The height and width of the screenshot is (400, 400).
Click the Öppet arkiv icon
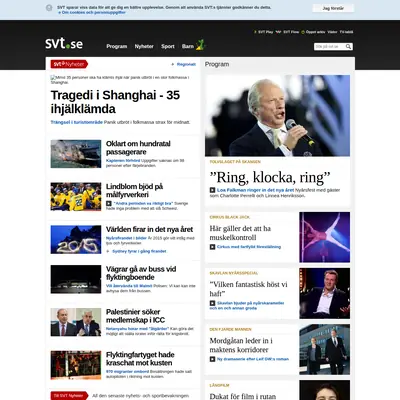[x=303, y=32]
